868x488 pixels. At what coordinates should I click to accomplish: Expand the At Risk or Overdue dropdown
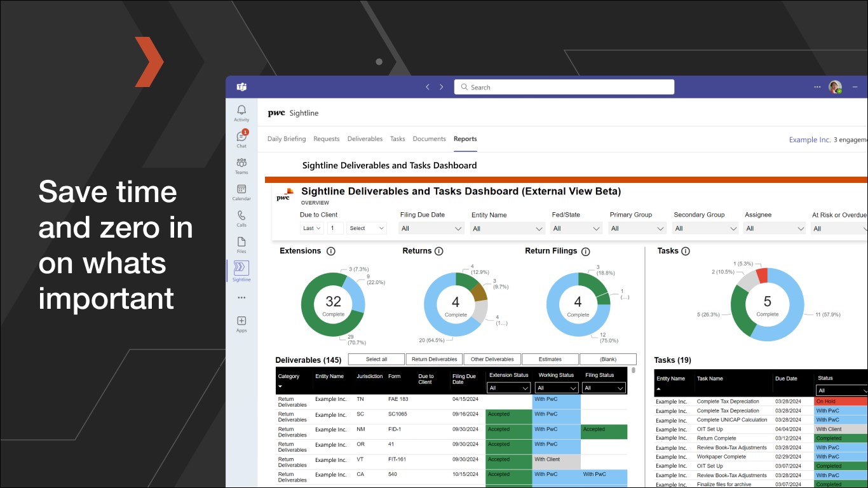pyautogui.click(x=839, y=228)
